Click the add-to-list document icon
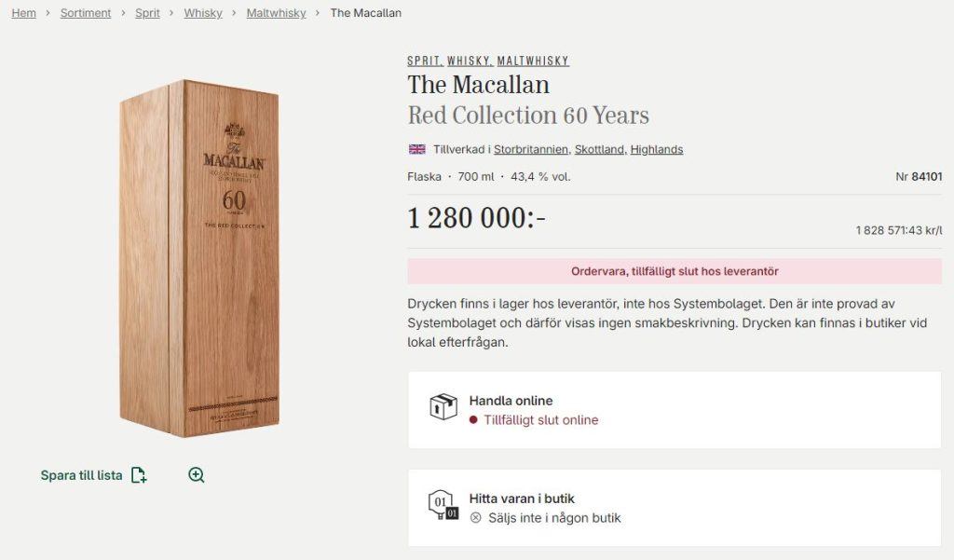 click(x=139, y=475)
